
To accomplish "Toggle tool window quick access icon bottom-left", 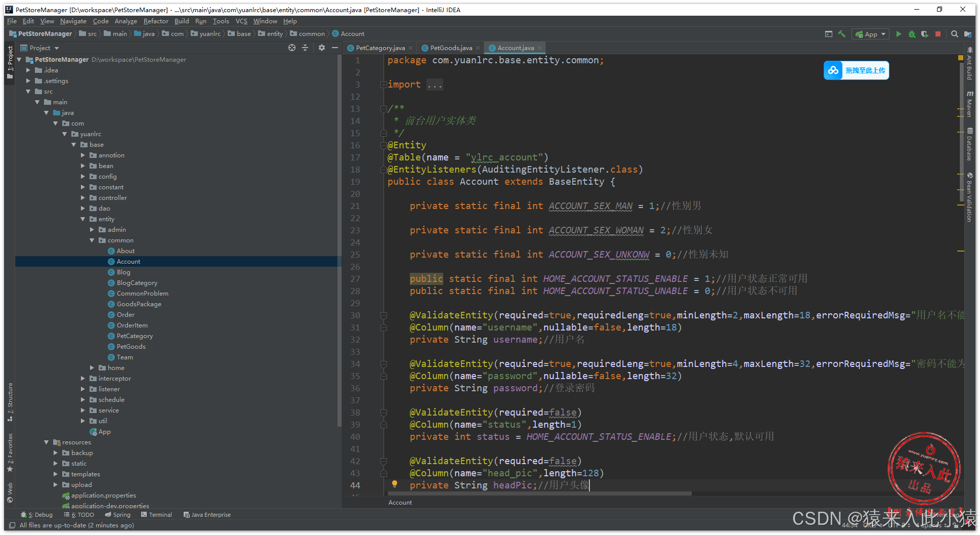I will coord(12,525).
